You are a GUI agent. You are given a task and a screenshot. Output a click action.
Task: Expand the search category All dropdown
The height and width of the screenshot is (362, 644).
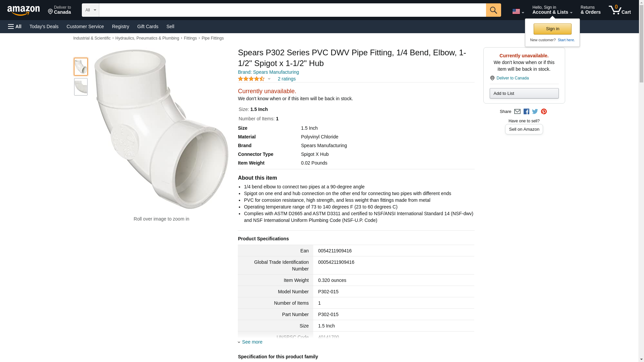click(91, 10)
